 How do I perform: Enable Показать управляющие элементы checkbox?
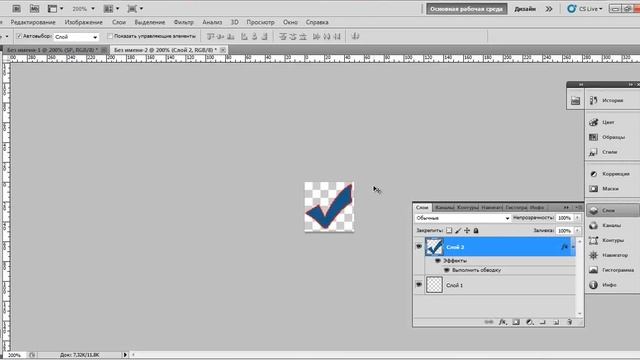coord(110,36)
